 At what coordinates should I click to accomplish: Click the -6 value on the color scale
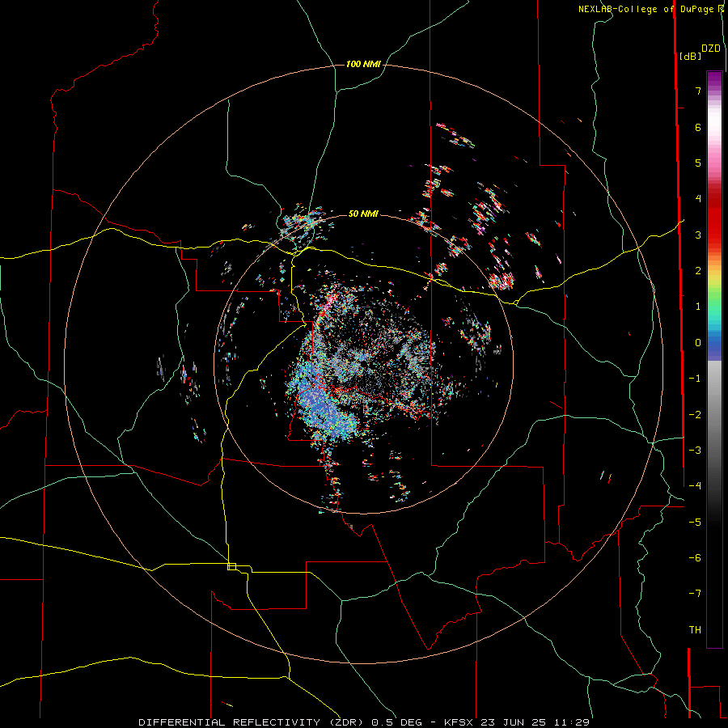pyautogui.click(x=695, y=557)
